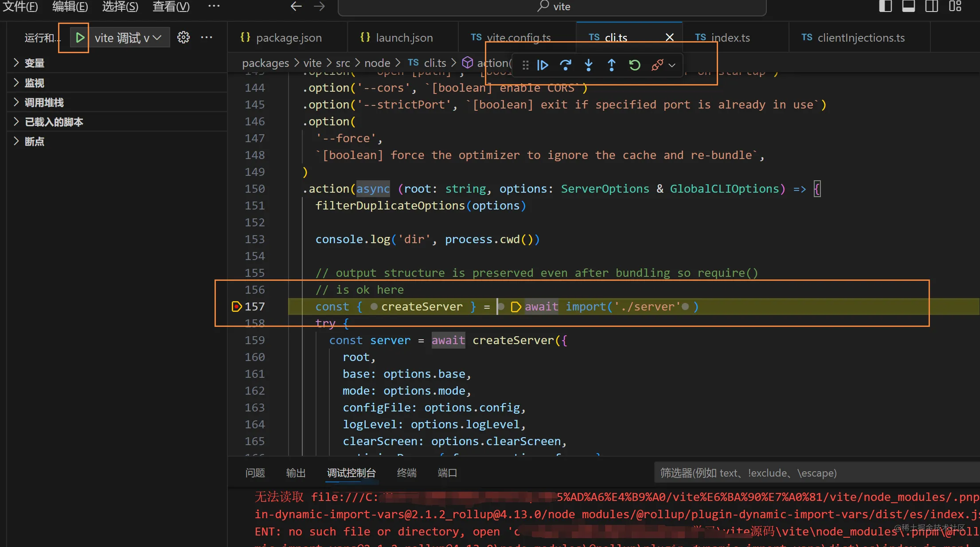Open the 端口 panel tab
980x547 pixels.
pyautogui.click(x=447, y=473)
